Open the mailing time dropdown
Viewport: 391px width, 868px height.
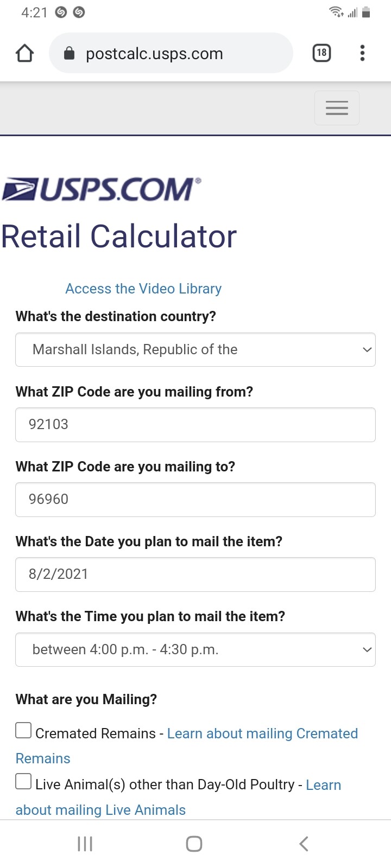tap(195, 649)
